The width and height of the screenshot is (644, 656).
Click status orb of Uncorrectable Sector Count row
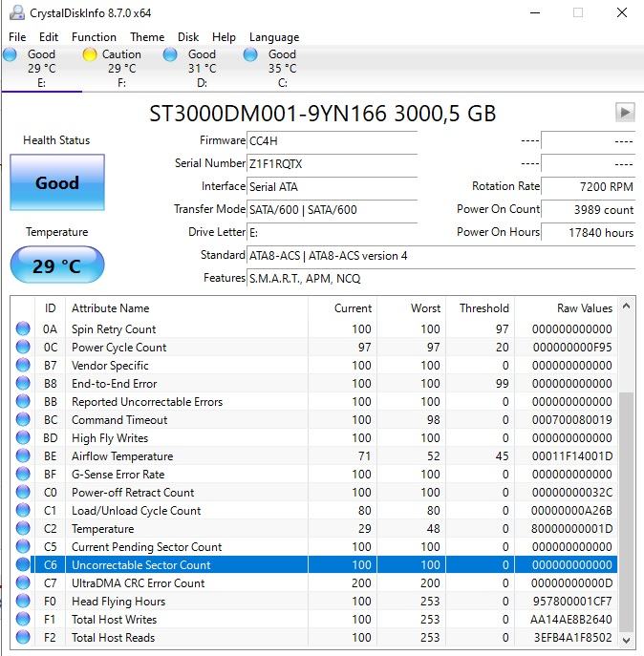[x=23, y=564]
